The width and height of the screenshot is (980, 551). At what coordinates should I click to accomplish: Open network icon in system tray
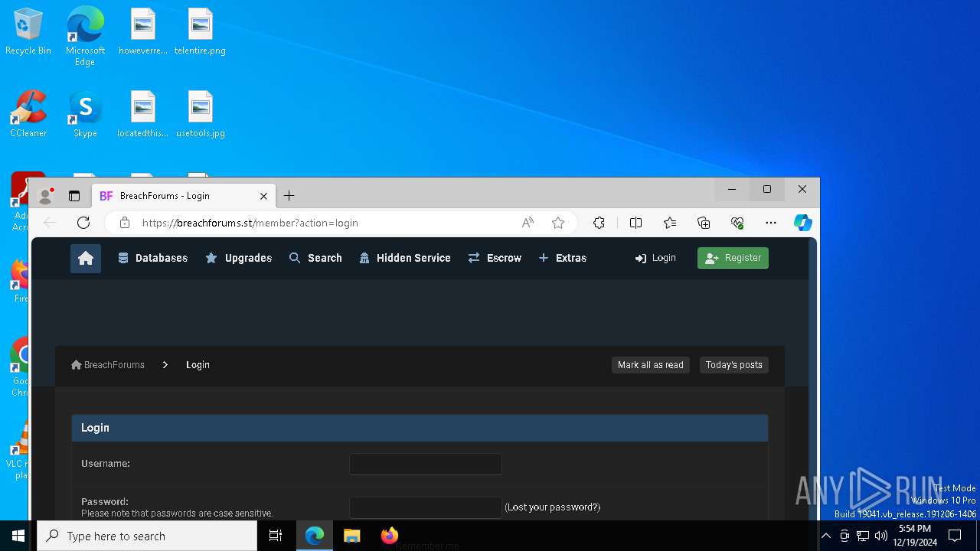[x=863, y=536]
